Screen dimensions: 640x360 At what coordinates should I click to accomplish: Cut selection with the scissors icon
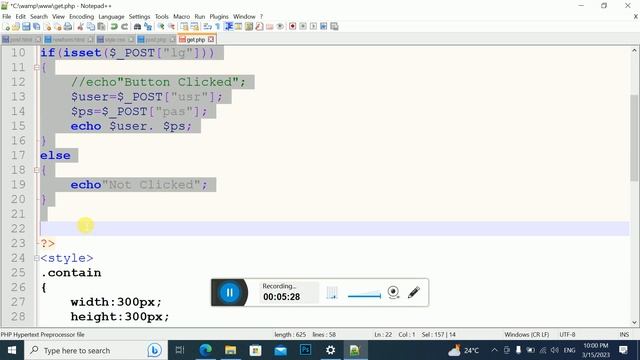tap(80, 27)
